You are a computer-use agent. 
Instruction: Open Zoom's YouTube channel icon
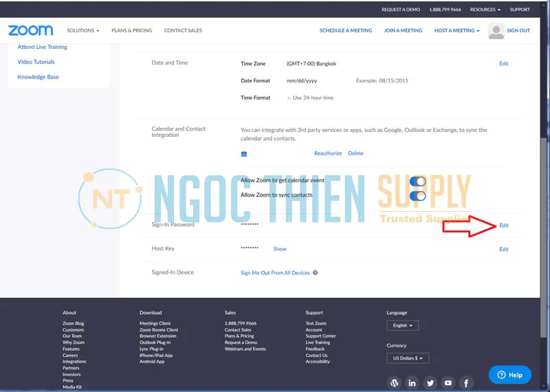(x=448, y=382)
